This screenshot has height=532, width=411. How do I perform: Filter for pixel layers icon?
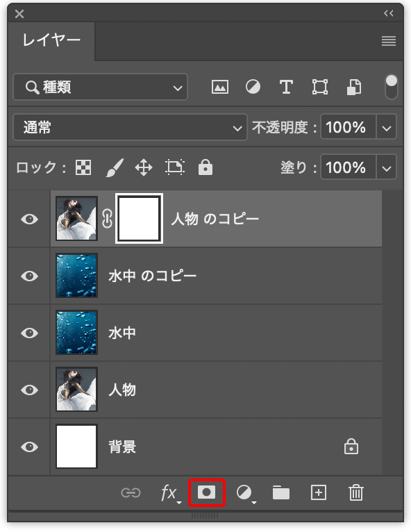220,88
